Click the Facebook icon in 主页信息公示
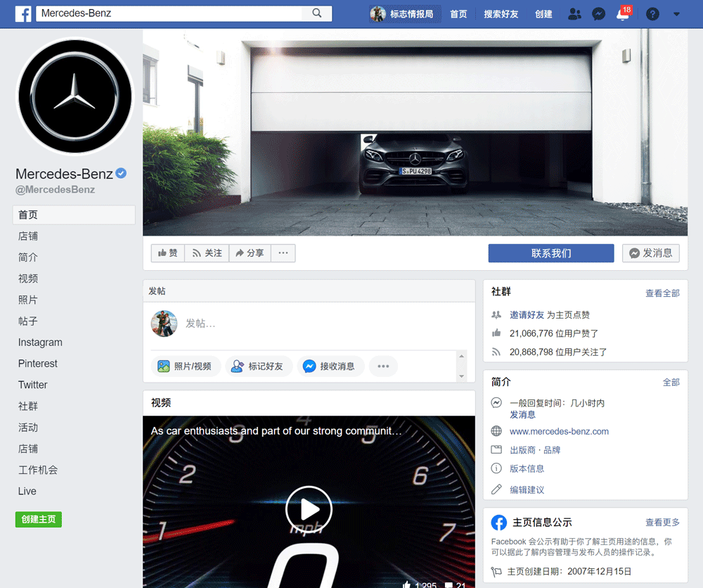This screenshot has height=588, width=703. pos(499,523)
